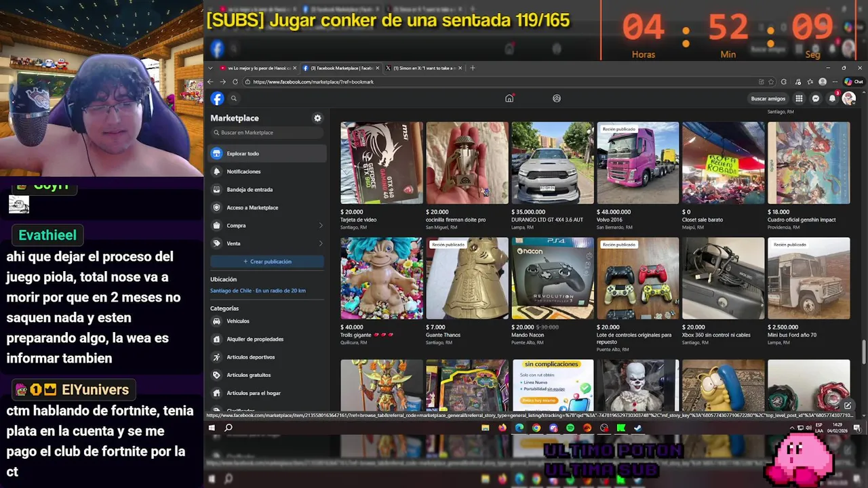
Task: Open the Facebook account profile menu
Action: click(849, 98)
